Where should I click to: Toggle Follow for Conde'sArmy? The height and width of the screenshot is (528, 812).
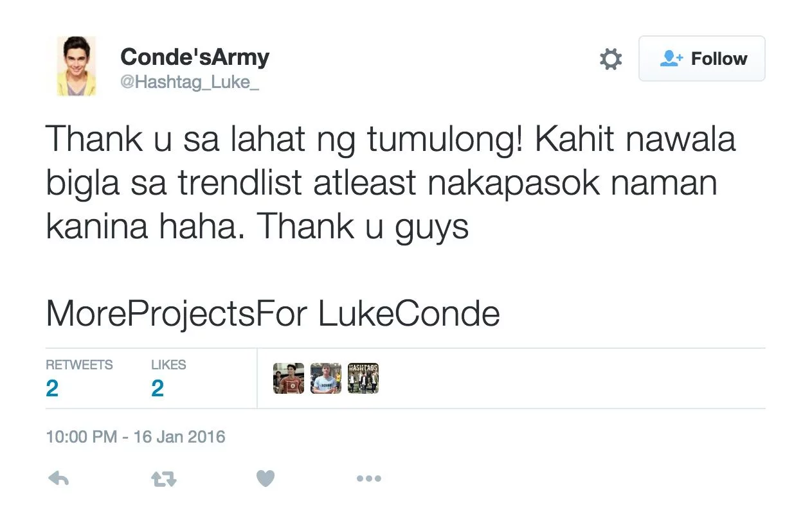click(701, 58)
